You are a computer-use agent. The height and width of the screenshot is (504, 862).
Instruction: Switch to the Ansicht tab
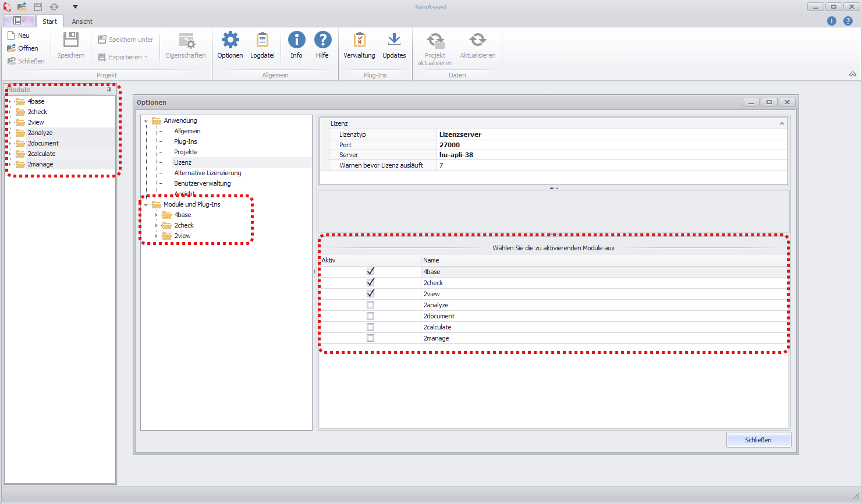tap(81, 21)
